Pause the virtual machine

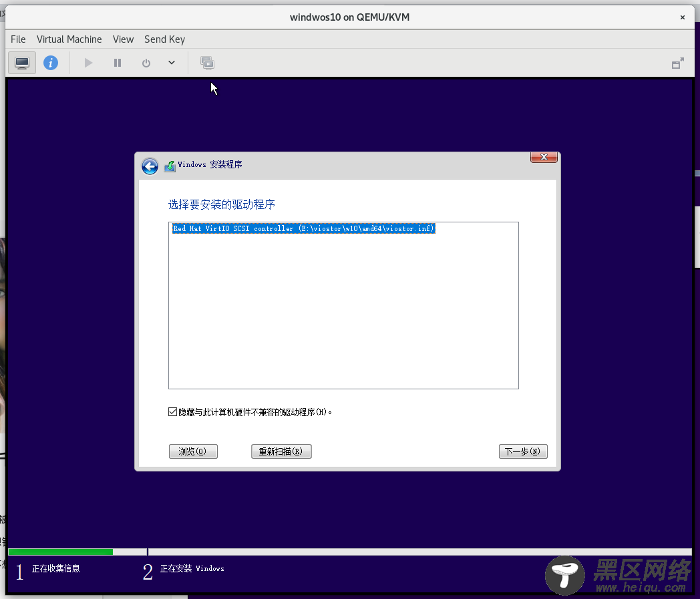[118, 63]
